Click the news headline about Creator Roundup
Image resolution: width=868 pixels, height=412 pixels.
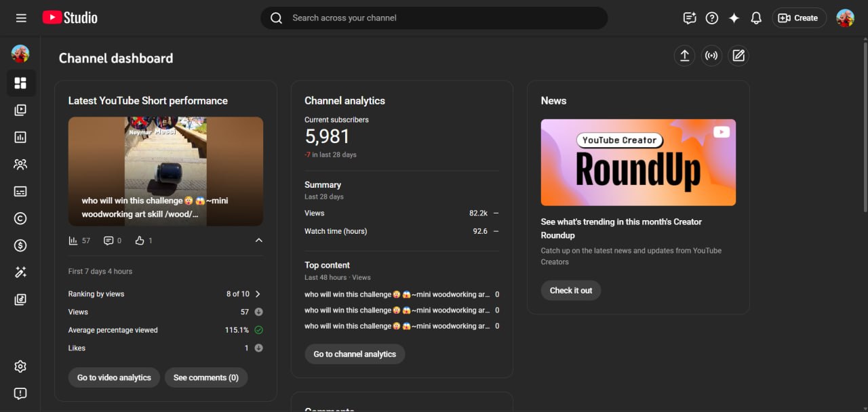(x=621, y=228)
